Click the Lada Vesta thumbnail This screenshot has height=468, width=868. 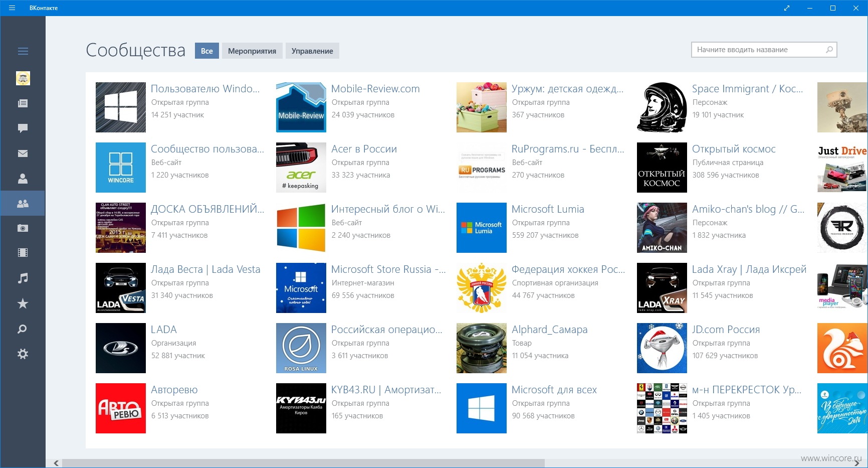[121, 288]
